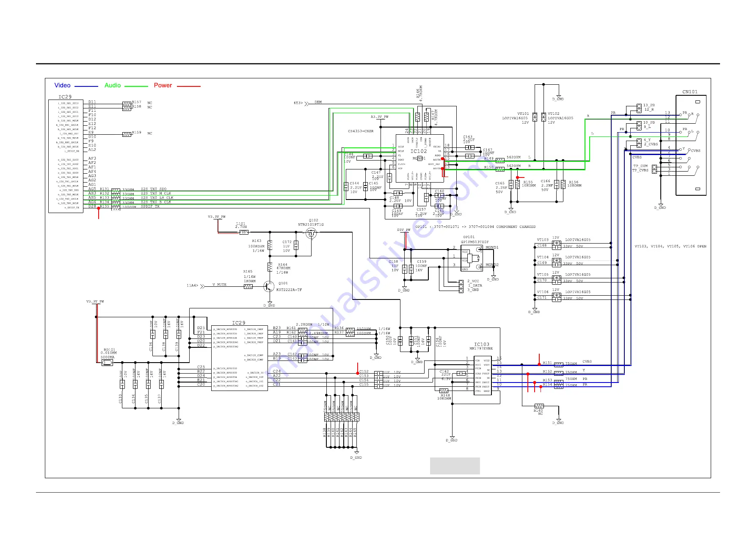756x535 pixels.
Task: Click the L101 inductor symbol
Action: (x=243, y=232)
